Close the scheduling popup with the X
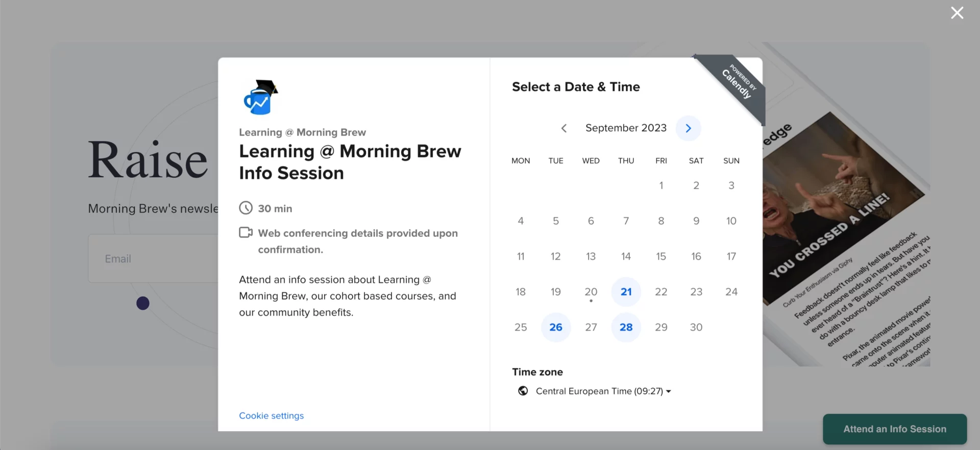Image resolution: width=980 pixels, height=450 pixels. tap(957, 13)
